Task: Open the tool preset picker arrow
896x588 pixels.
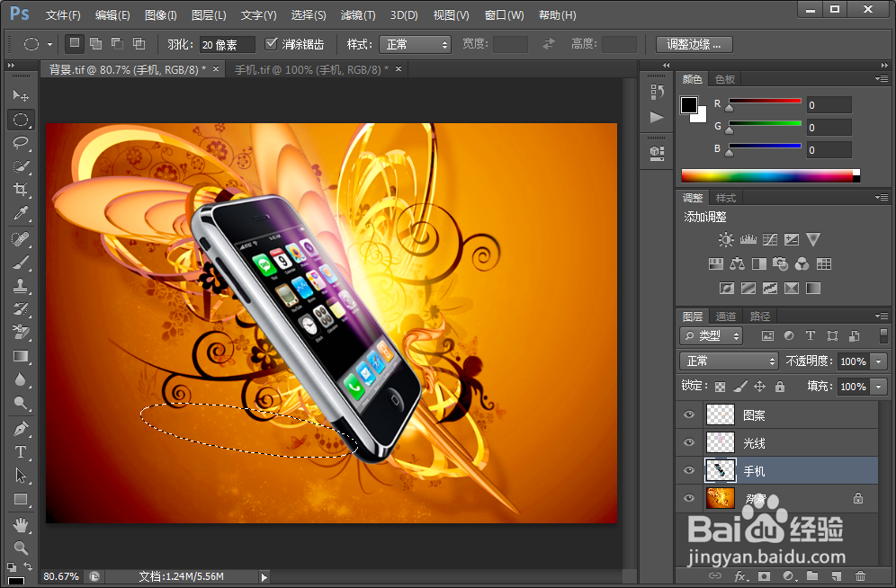Action: coord(49,44)
